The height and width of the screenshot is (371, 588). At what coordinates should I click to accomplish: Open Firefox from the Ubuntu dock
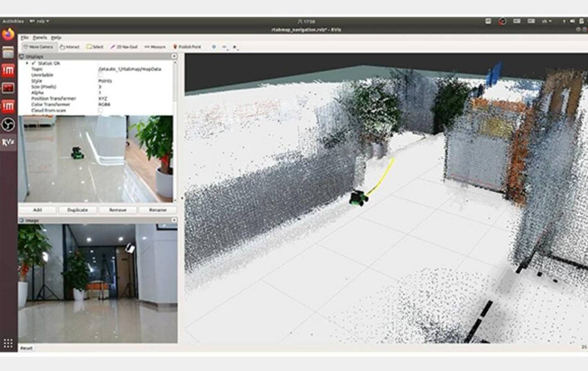(8, 35)
